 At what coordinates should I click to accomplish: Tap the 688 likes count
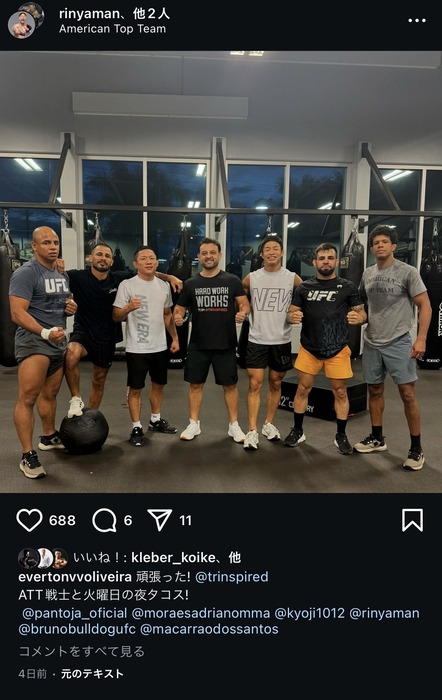point(62,521)
